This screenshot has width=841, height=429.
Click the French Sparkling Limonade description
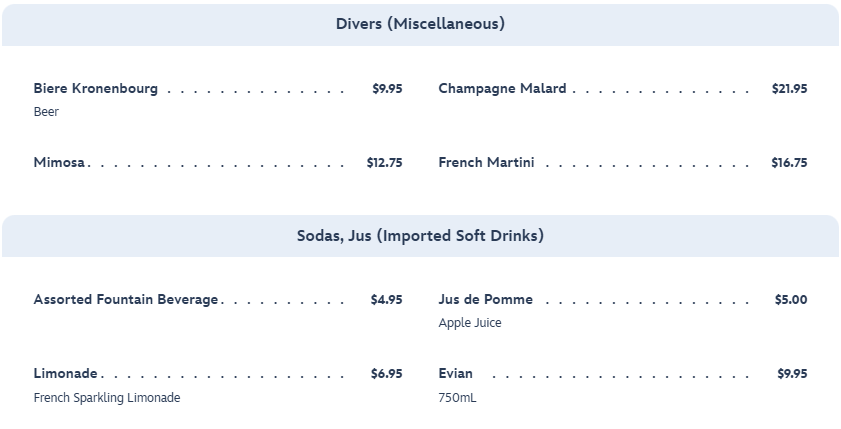pyautogui.click(x=107, y=398)
